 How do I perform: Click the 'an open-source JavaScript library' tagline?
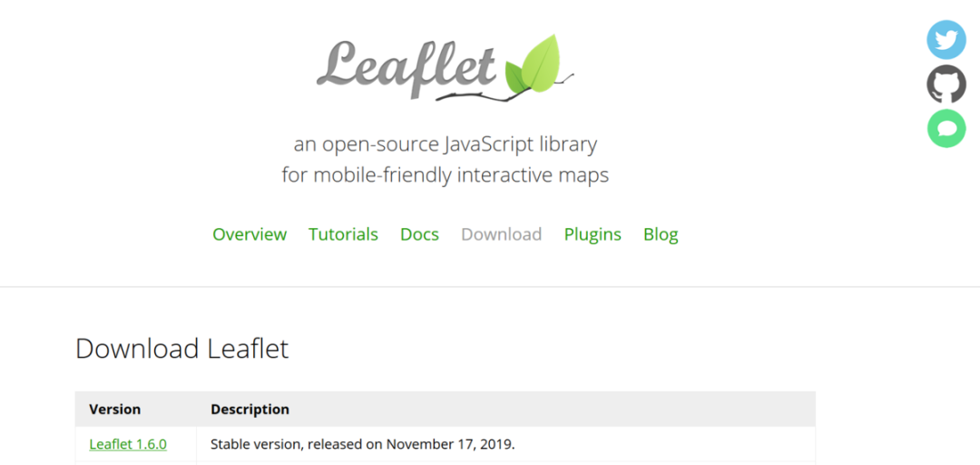click(445, 144)
